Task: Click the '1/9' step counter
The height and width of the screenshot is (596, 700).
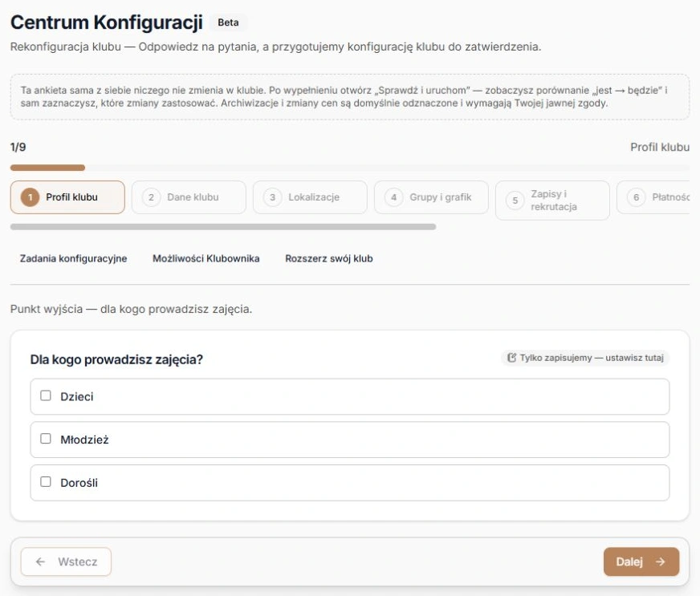Action: point(18,148)
